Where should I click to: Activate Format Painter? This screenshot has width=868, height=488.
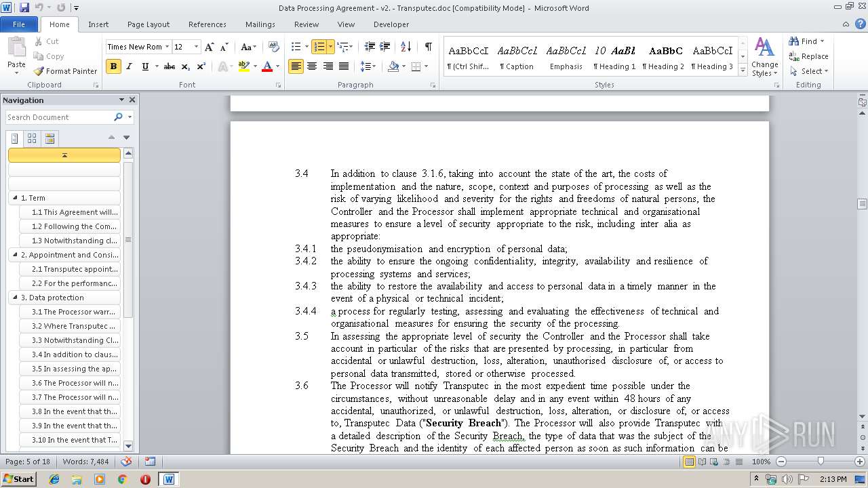click(65, 71)
